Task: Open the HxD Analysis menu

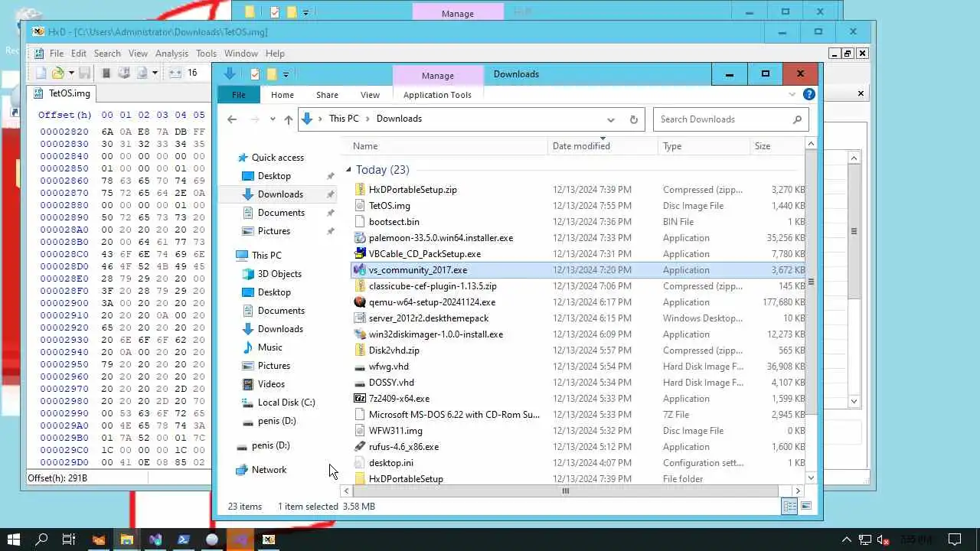Action: pos(171,54)
